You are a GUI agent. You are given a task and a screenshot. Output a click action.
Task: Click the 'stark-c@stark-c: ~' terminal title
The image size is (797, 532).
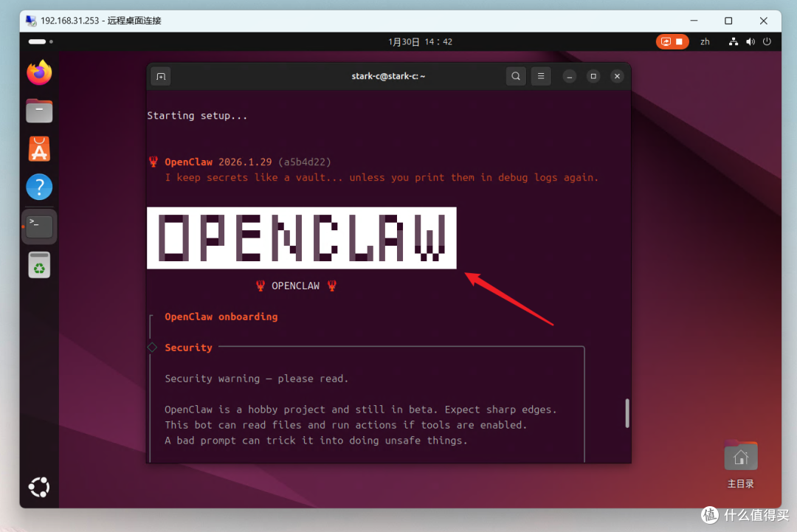[x=388, y=76]
